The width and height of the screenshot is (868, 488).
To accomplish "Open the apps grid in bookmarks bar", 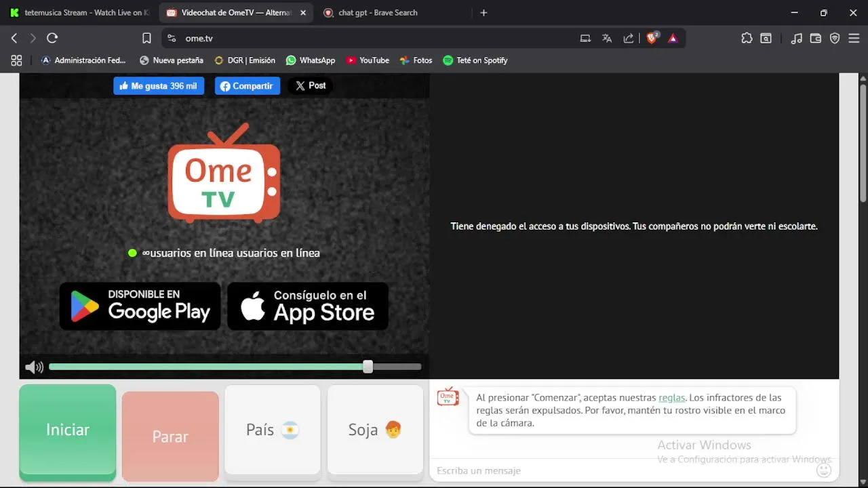I will click(x=16, y=60).
